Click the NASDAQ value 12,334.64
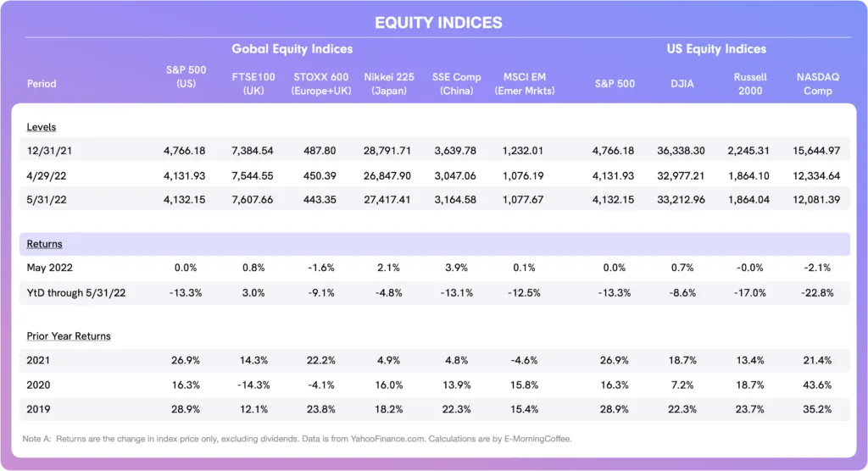Viewport: 868px width, 471px height. [816, 176]
